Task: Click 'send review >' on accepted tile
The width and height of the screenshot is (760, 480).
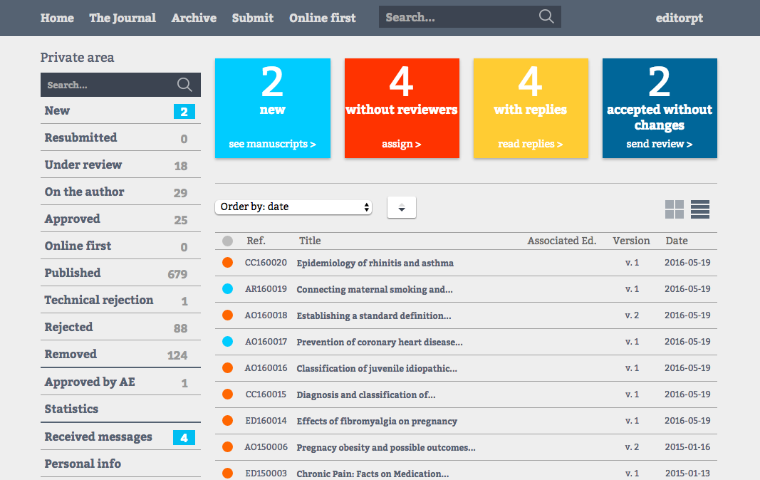Action: point(659,144)
